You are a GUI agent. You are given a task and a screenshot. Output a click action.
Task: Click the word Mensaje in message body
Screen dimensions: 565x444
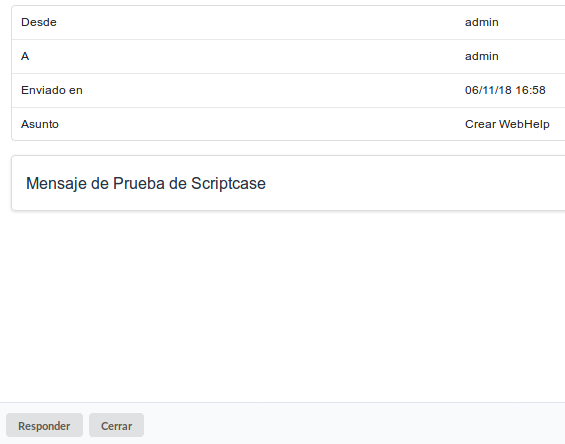tap(57, 184)
